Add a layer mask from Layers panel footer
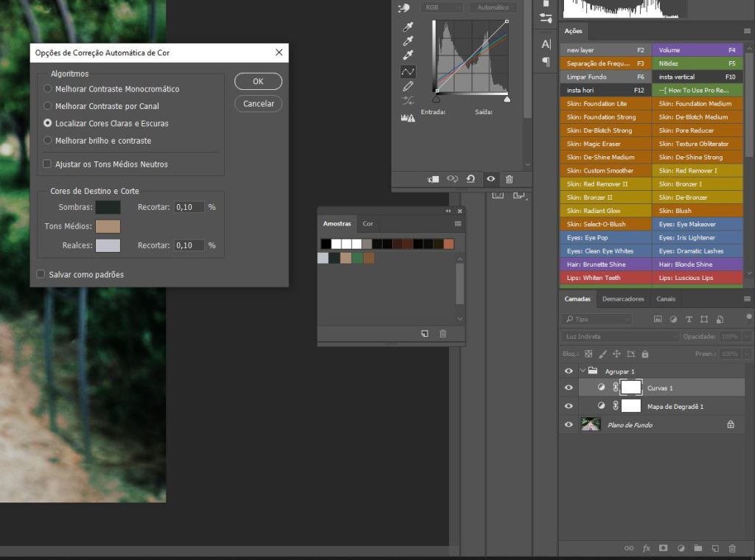Screen dimensions: 755x560 click(663, 548)
